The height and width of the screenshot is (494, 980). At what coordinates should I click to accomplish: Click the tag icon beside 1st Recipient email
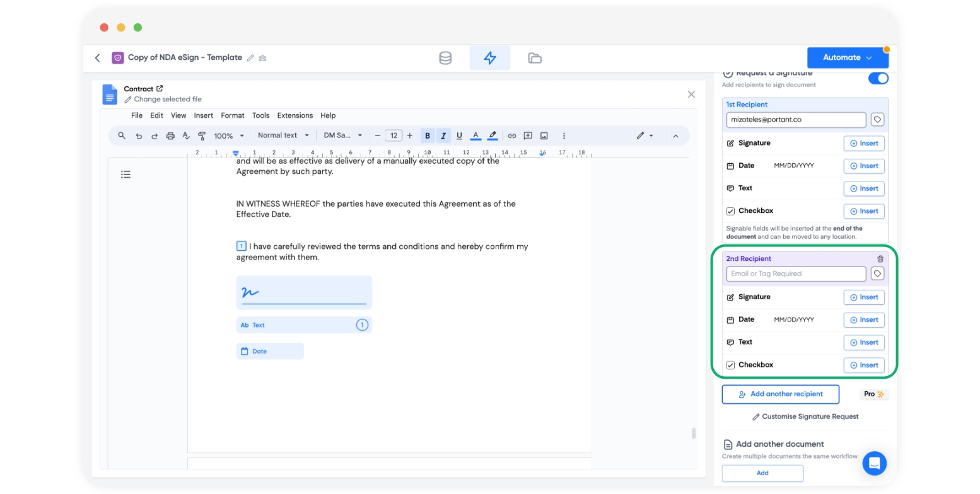pos(877,120)
